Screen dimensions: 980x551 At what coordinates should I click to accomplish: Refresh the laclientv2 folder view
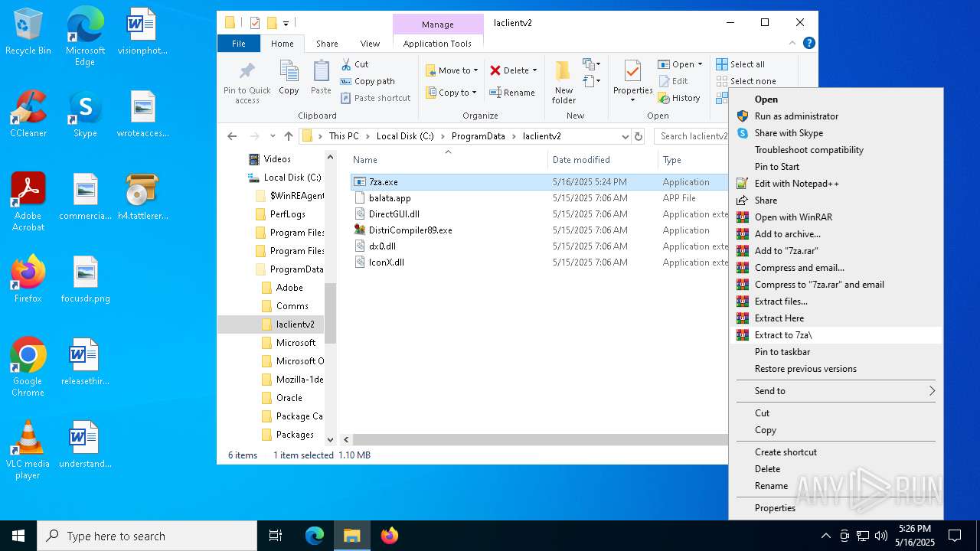click(x=639, y=136)
